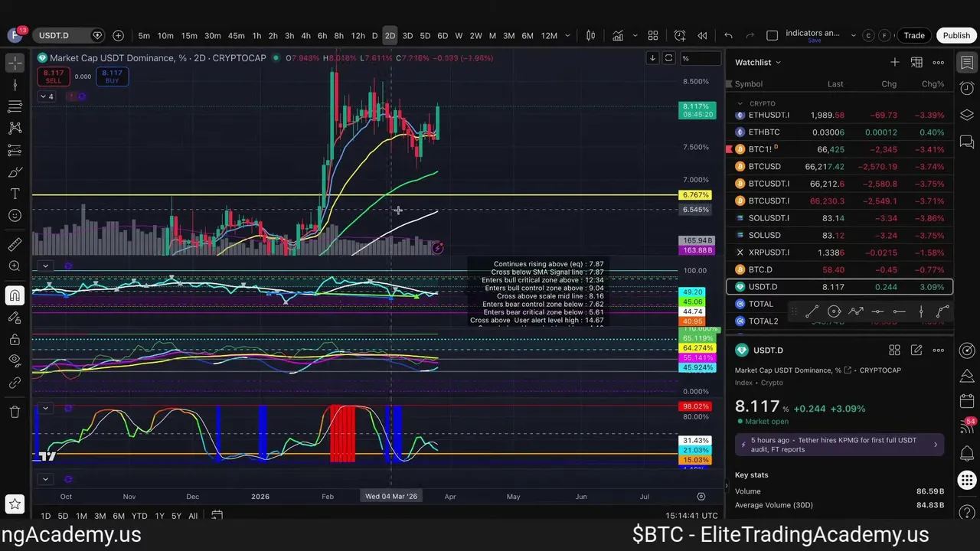Image resolution: width=980 pixels, height=551 pixels.
Task: Select BTCUSD row in watchlist
Action: coord(839,166)
